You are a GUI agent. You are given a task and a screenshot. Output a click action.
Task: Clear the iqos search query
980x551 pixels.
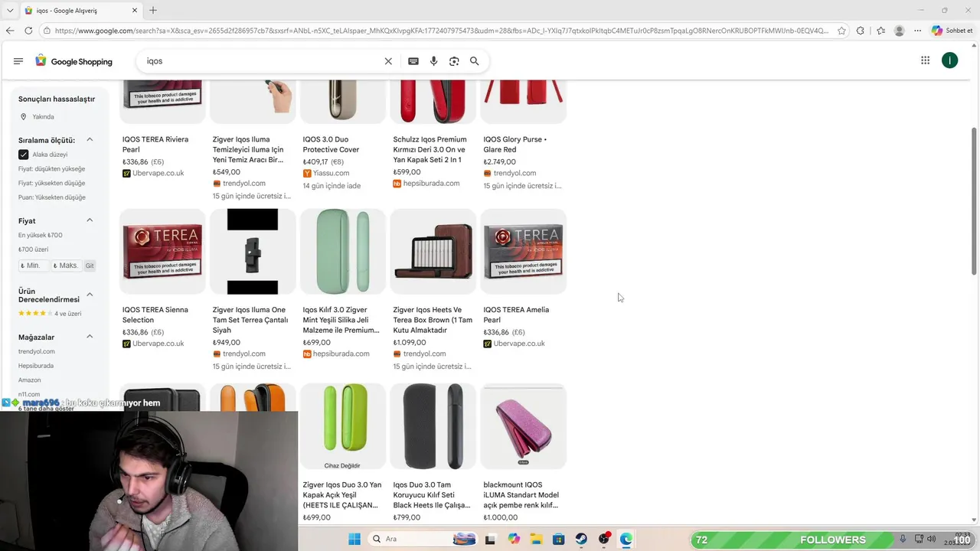(x=388, y=61)
